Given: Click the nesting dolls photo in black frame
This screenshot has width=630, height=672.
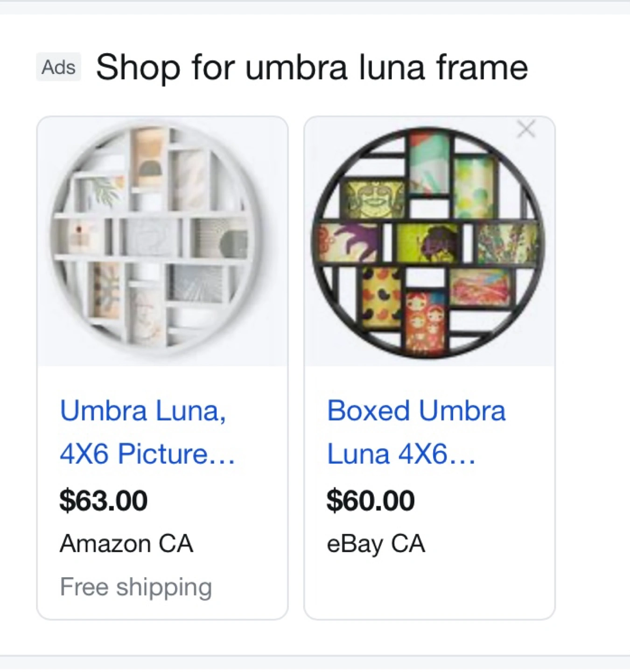Looking at the screenshot, I should click(426, 323).
